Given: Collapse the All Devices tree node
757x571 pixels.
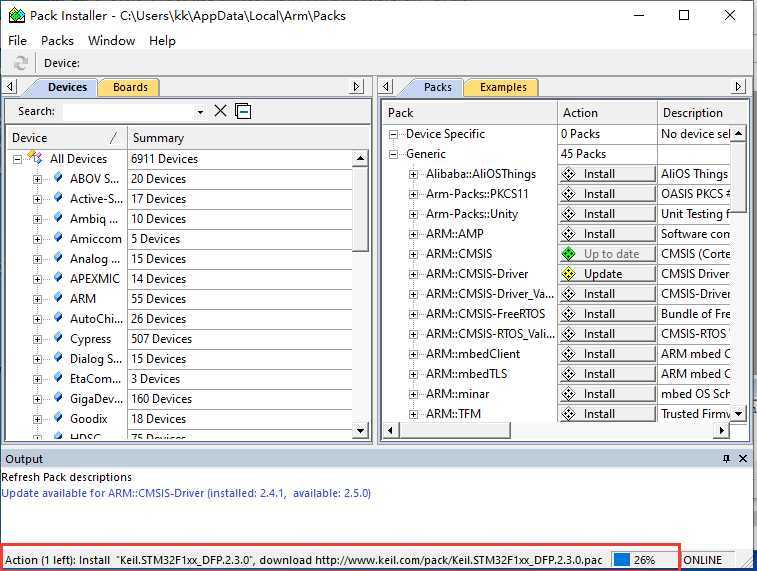Looking at the screenshot, I should [x=17, y=159].
